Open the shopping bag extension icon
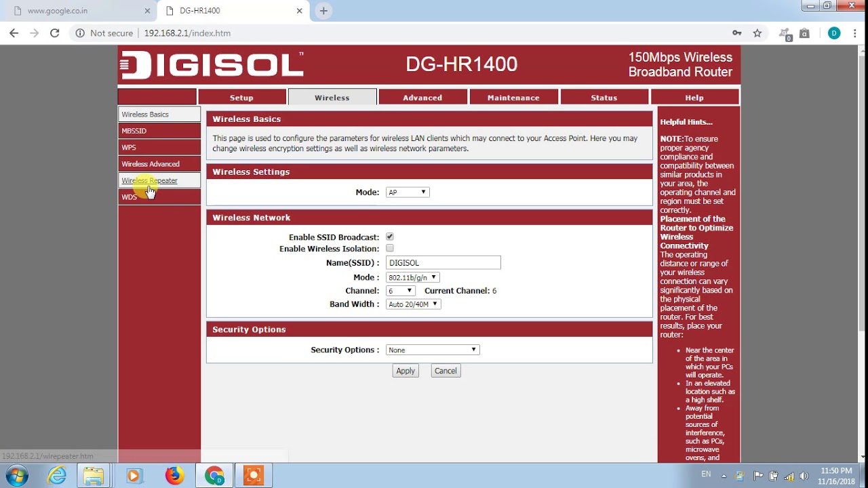 pyautogui.click(x=804, y=33)
